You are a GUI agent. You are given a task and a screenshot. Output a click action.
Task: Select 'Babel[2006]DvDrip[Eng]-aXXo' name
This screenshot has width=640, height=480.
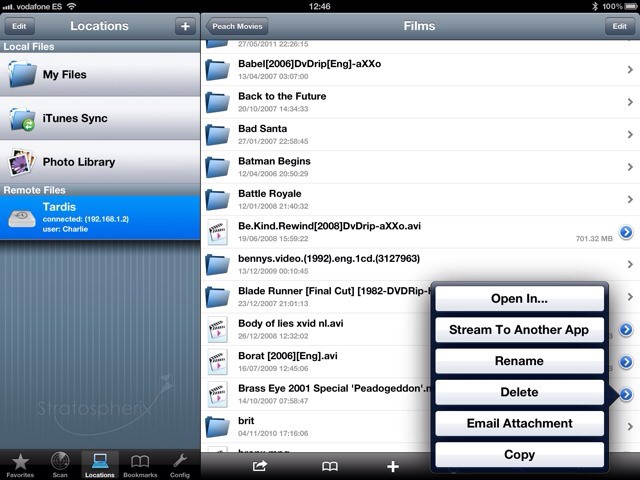pos(309,64)
